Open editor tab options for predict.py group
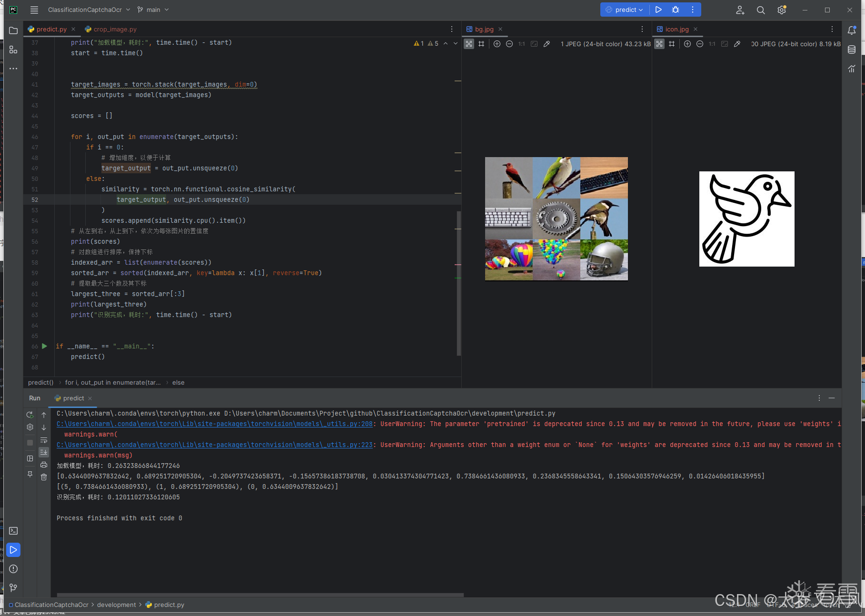Viewport: 865px width, 616px height. [452, 29]
